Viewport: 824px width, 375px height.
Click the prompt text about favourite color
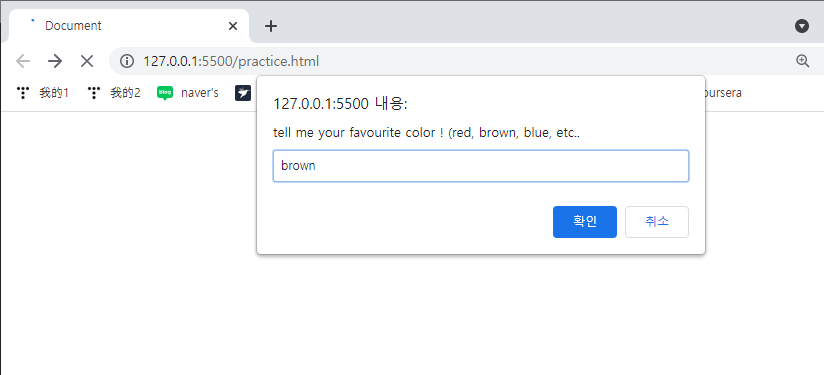coord(426,133)
